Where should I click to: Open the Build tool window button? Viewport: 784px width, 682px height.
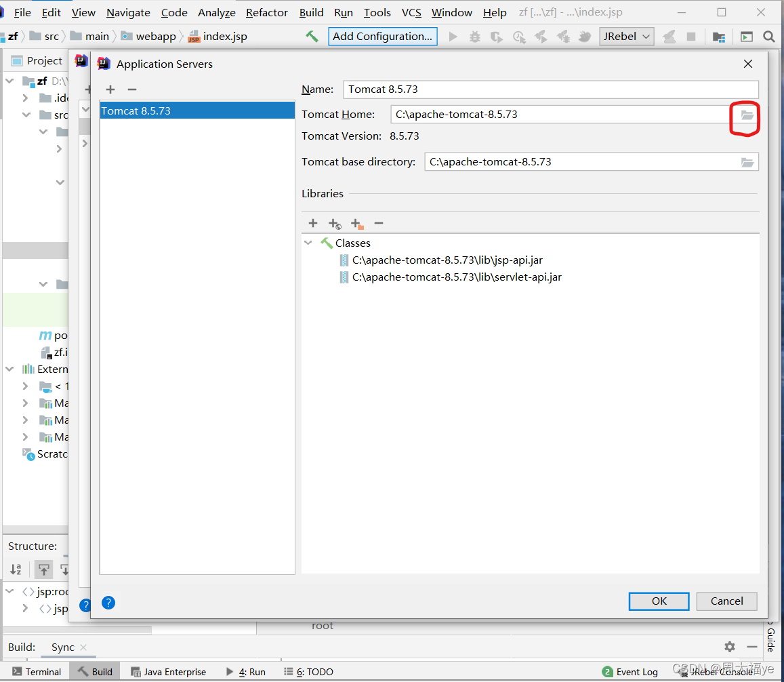(95, 672)
